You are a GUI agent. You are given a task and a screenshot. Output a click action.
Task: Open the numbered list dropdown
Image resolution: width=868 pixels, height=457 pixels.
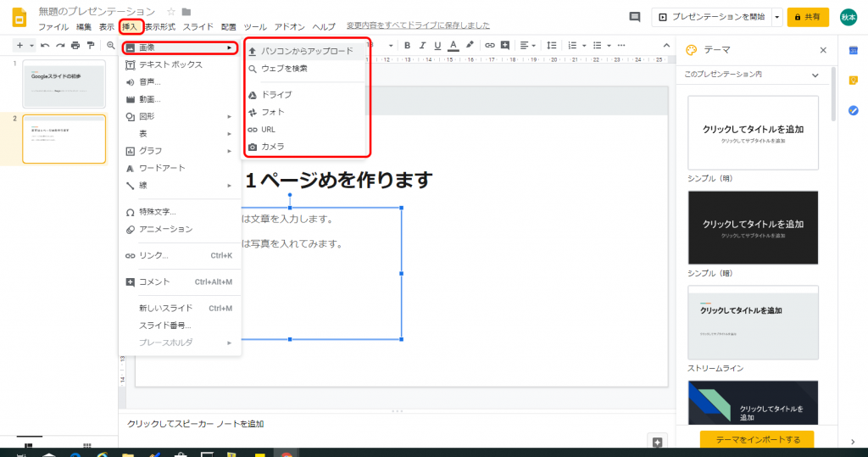click(576, 46)
